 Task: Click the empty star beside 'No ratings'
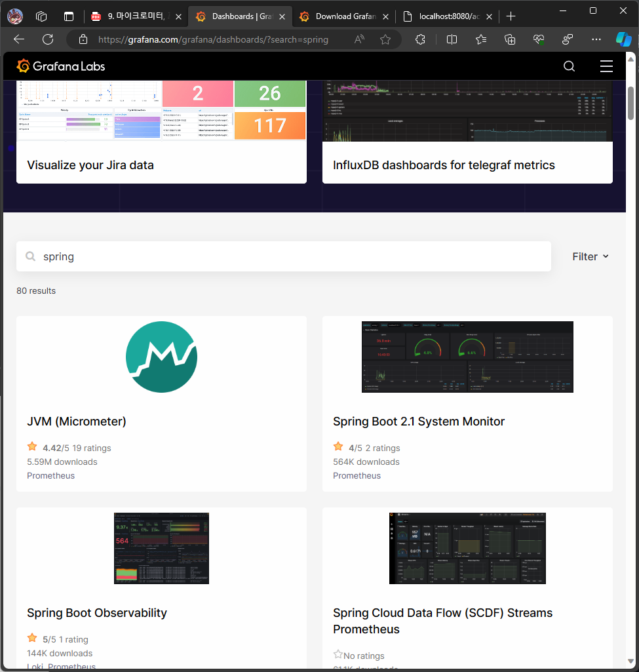[x=338, y=654]
